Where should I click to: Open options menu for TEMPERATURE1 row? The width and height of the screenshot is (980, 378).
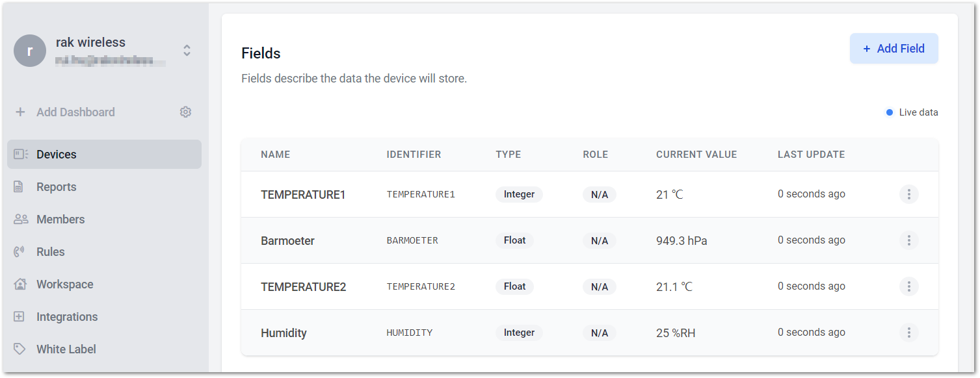coord(908,194)
